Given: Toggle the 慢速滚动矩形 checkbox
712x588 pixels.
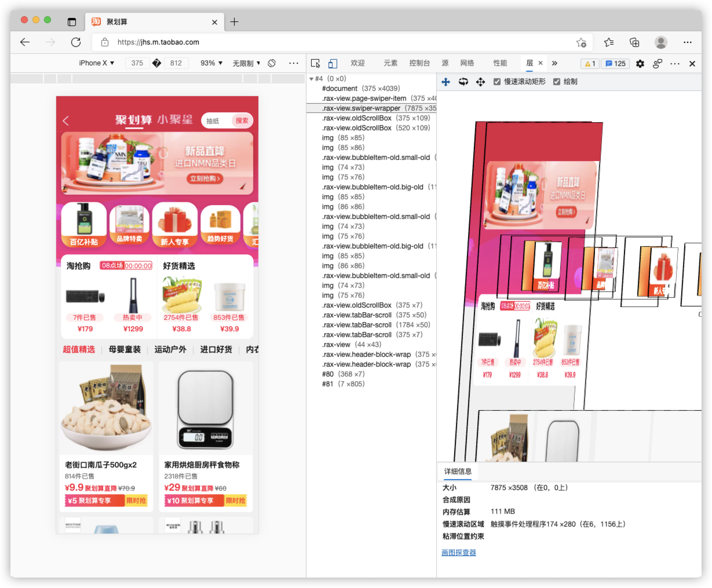Looking at the screenshot, I should [497, 82].
